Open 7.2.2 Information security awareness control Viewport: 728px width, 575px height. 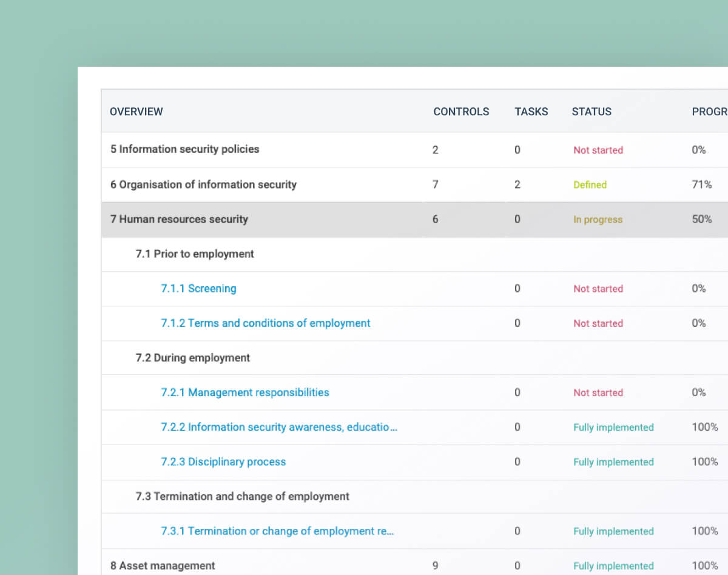pyautogui.click(x=279, y=427)
